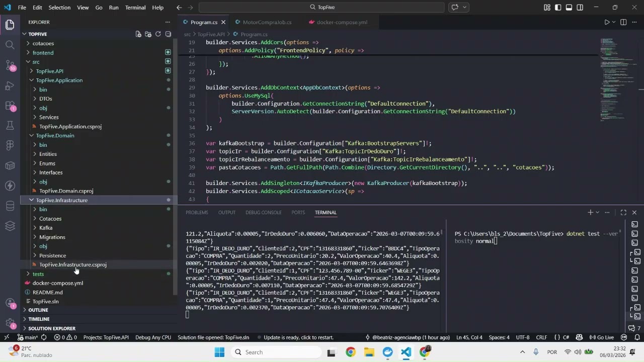The image size is (644, 362).
Task: Expand the TIMELINE section
Action: click(x=39, y=319)
